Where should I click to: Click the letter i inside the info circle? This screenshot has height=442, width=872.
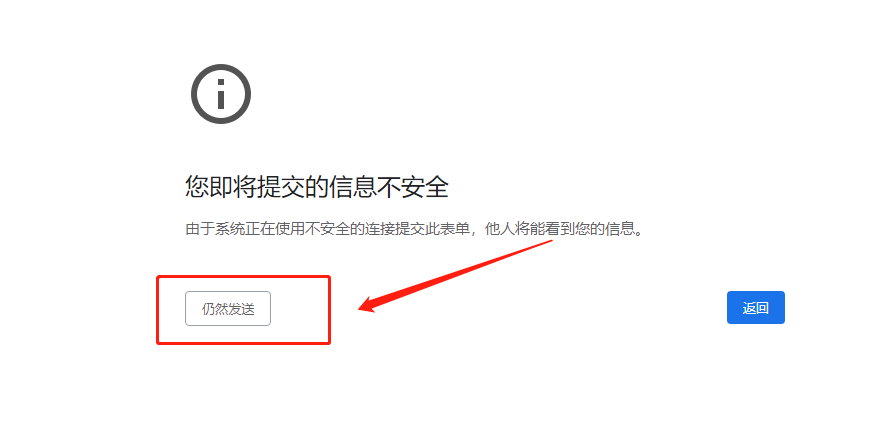click(x=221, y=94)
